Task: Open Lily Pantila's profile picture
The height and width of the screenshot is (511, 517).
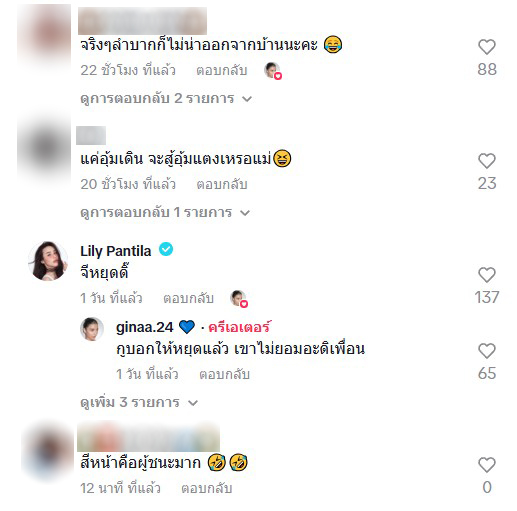Action: tap(48, 261)
